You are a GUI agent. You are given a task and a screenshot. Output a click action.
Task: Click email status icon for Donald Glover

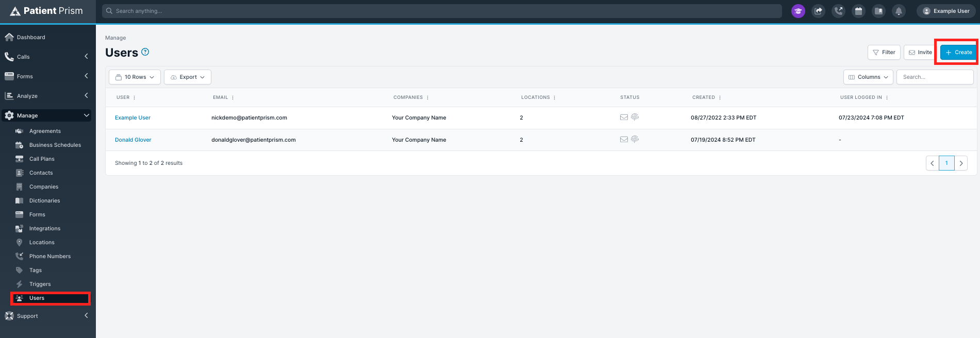pos(624,139)
